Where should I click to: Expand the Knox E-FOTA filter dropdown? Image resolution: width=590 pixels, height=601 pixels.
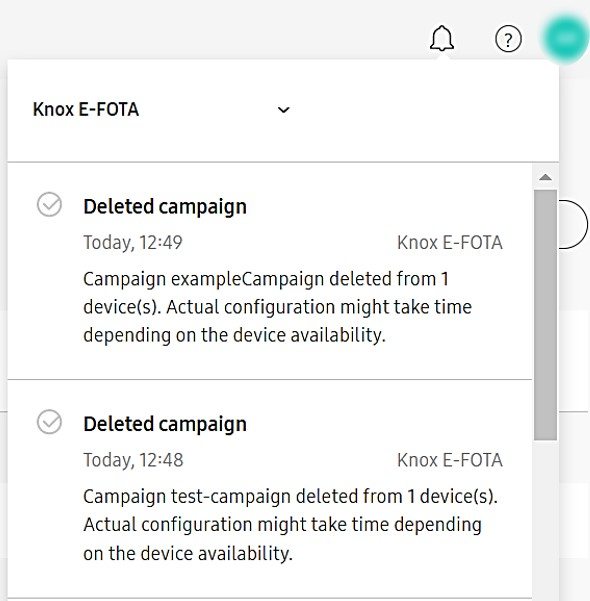161,110
